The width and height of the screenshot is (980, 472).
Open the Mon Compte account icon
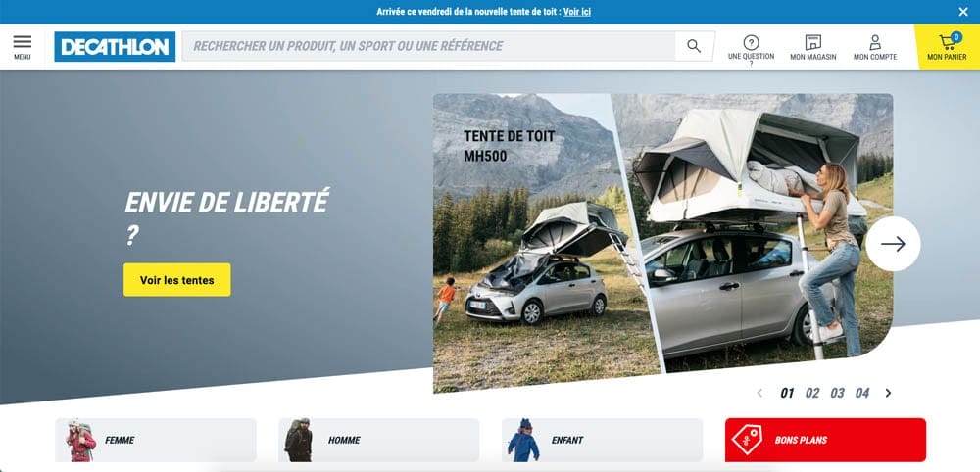coord(874,46)
